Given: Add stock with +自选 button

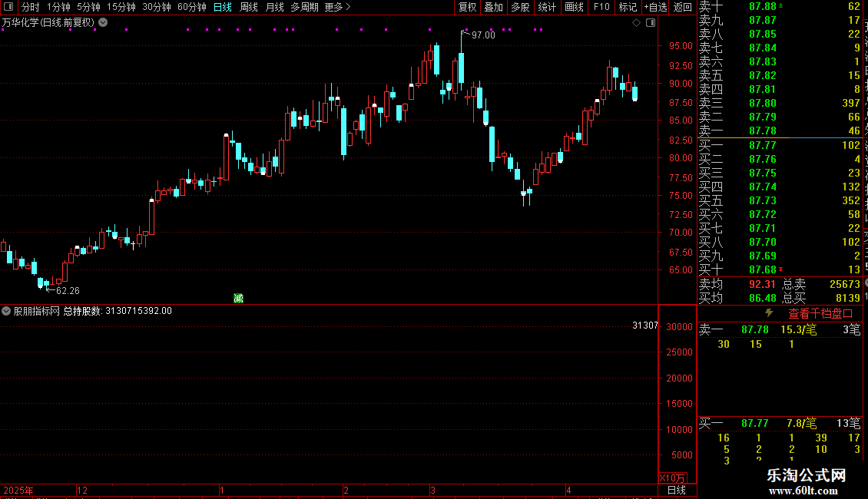Looking at the screenshot, I should (656, 7).
